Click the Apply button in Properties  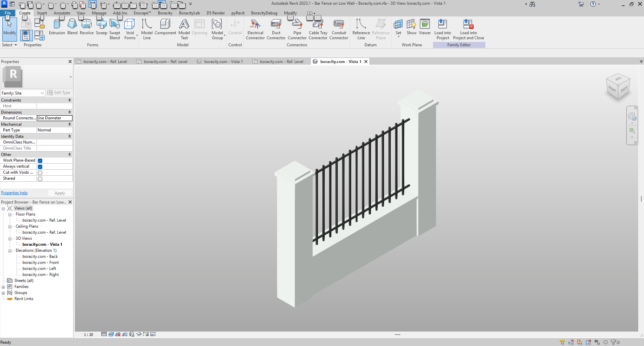[60, 193]
